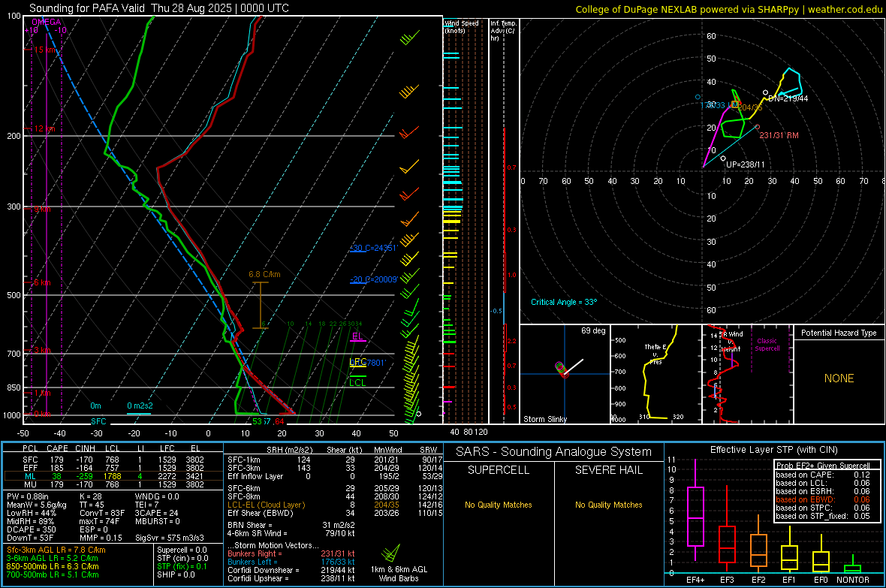Click the LFC 7801' level marker

coord(368,363)
